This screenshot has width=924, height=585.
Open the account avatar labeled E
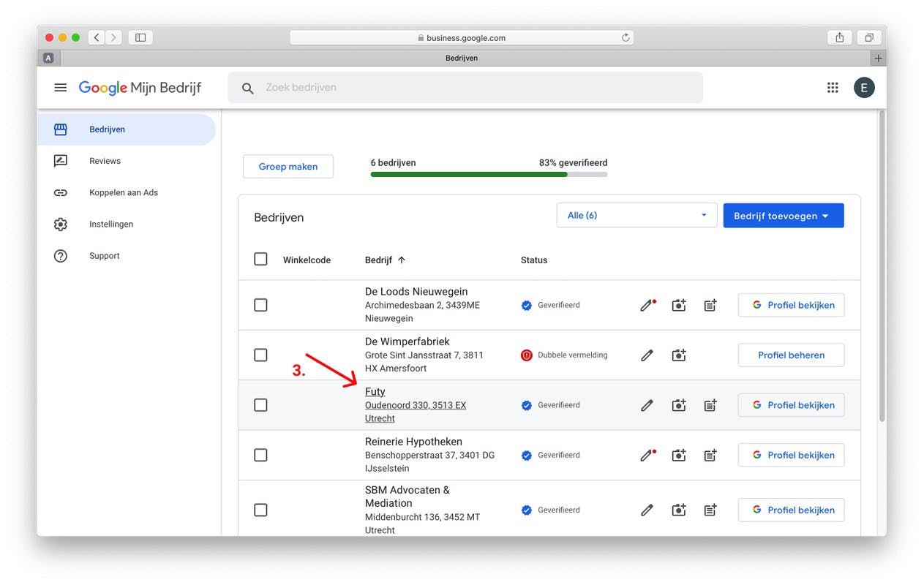(x=864, y=88)
